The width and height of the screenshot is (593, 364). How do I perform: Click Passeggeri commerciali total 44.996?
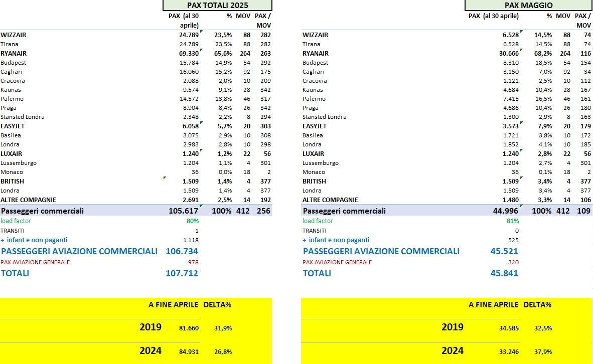point(506,211)
